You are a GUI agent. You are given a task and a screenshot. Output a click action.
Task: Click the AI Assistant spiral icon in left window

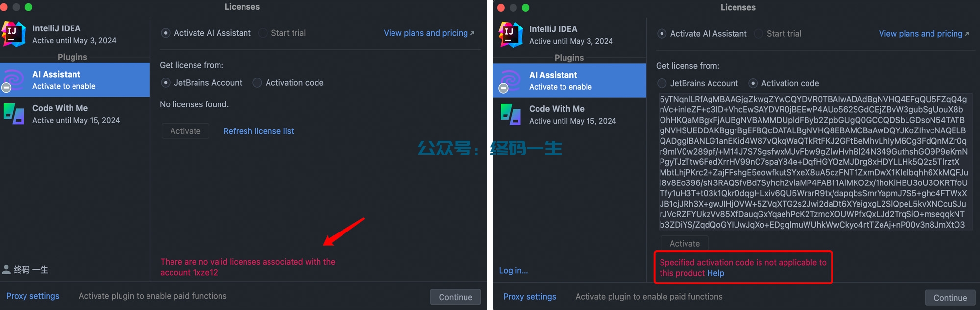tap(13, 80)
